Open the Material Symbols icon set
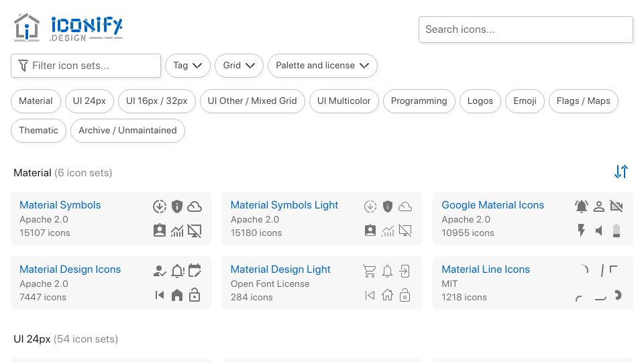Image resolution: width=644 pixels, height=362 pixels. [x=60, y=205]
